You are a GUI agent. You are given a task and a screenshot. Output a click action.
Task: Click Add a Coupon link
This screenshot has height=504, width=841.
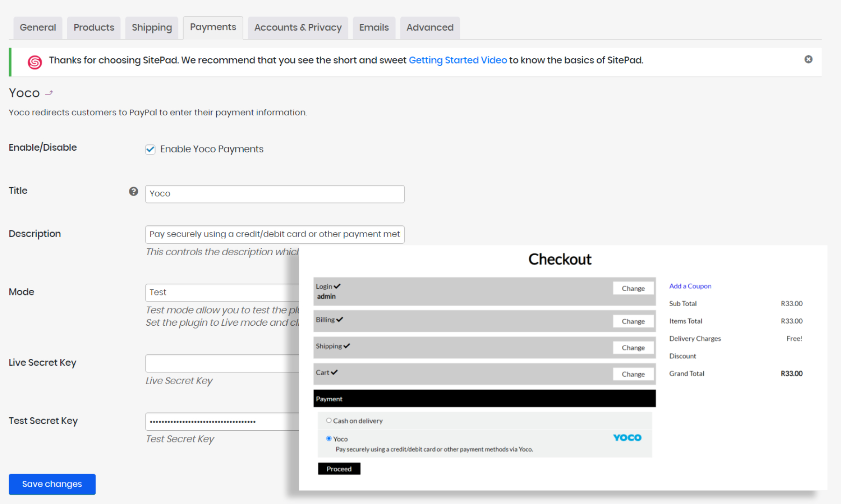tap(690, 286)
